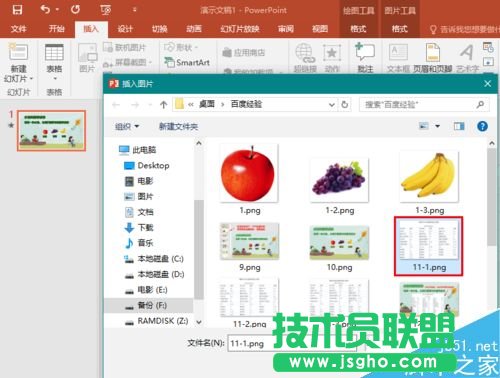Select the 音乐 folder in navigation tree
500x378 pixels.
[x=139, y=243]
